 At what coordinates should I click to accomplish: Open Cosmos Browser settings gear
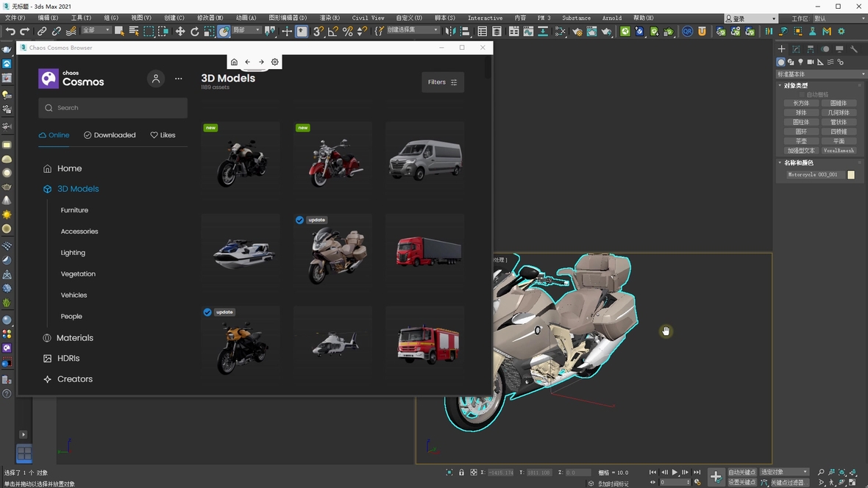[x=275, y=62]
